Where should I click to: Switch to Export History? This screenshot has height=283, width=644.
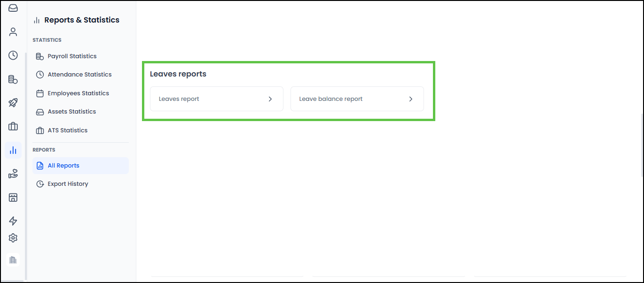(x=67, y=184)
